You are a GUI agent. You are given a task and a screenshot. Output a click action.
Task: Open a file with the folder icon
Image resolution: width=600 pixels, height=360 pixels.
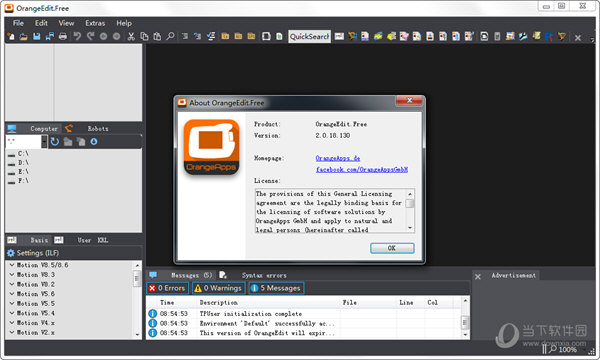pyautogui.click(x=23, y=36)
